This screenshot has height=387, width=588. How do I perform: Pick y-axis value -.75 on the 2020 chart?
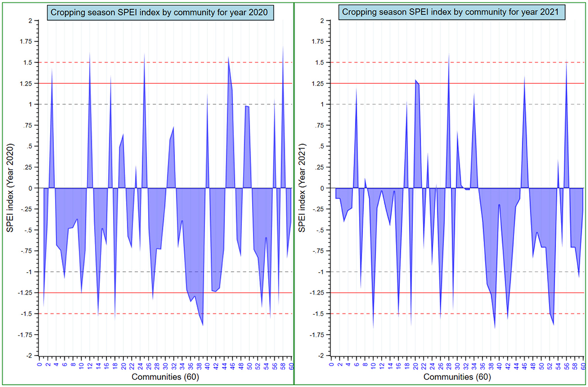28,251
